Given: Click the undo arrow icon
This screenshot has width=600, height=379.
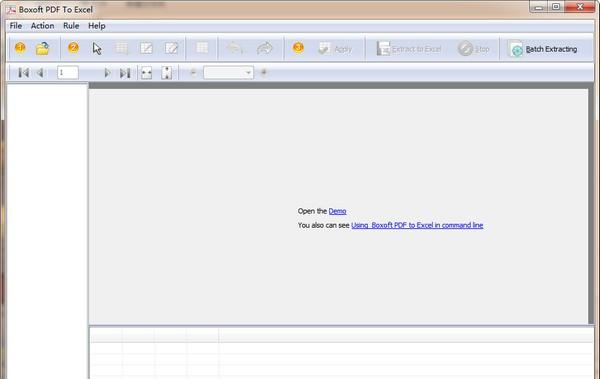Looking at the screenshot, I should pos(235,48).
